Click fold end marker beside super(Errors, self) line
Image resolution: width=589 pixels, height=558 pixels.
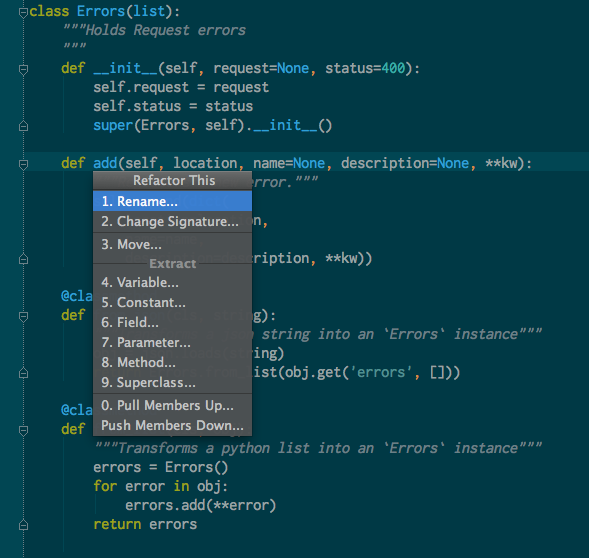23,126
